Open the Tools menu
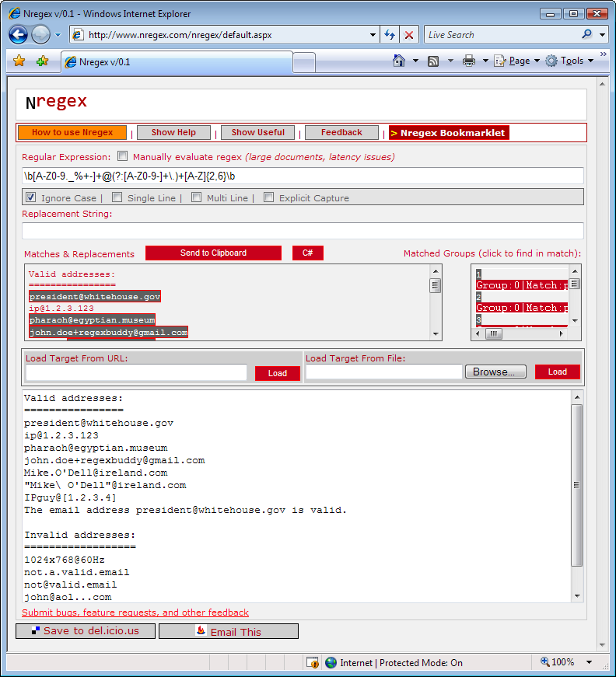 [569, 61]
